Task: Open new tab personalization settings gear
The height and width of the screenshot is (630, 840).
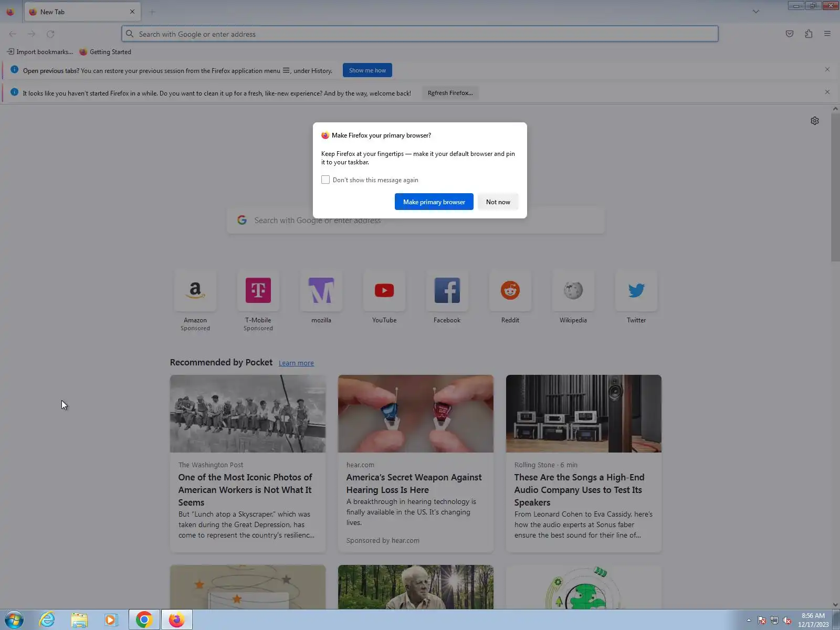Action: pos(815,121)
